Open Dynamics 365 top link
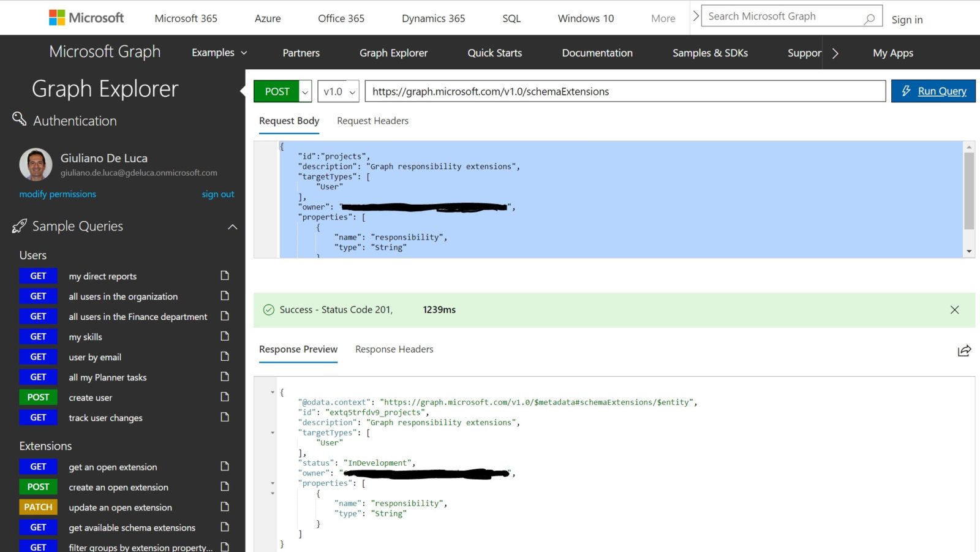 (x=433, y=18)
